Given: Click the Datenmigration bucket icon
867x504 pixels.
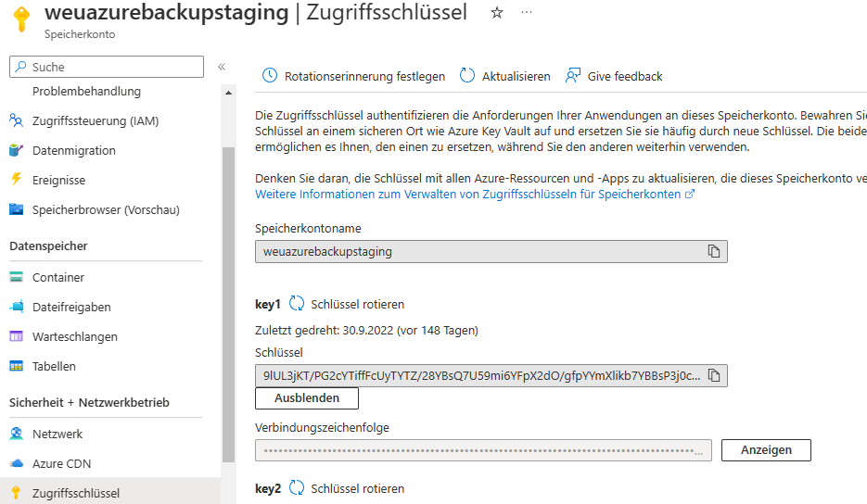Looking at the screenshot, I should [17, 150].
